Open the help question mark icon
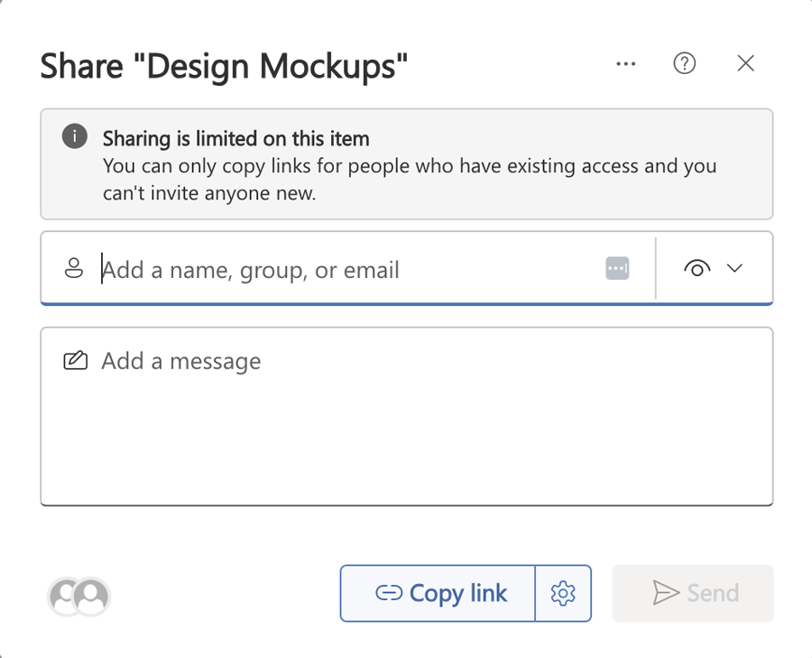812x658 pixels. [684, 64]
